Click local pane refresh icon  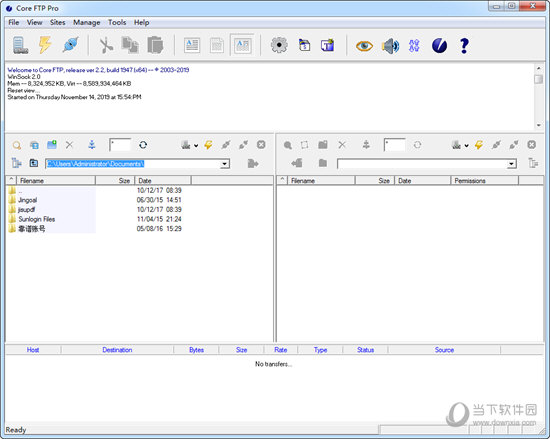[143, 144]
